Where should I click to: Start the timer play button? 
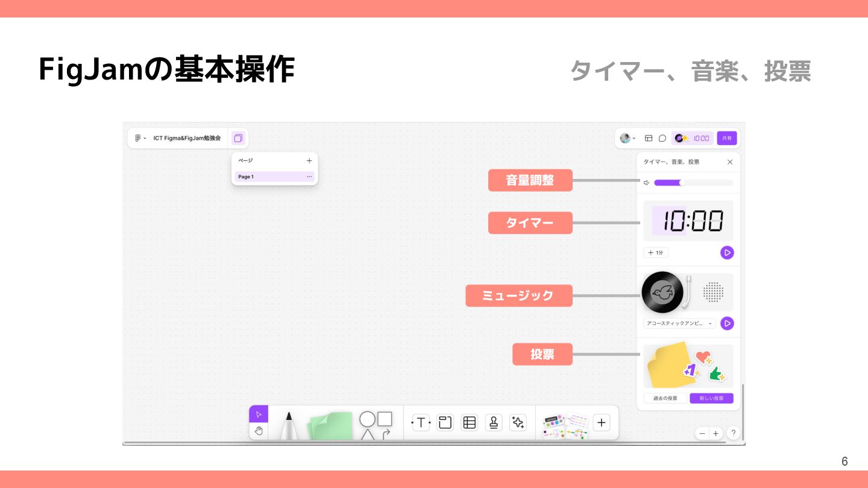[727, 253]
